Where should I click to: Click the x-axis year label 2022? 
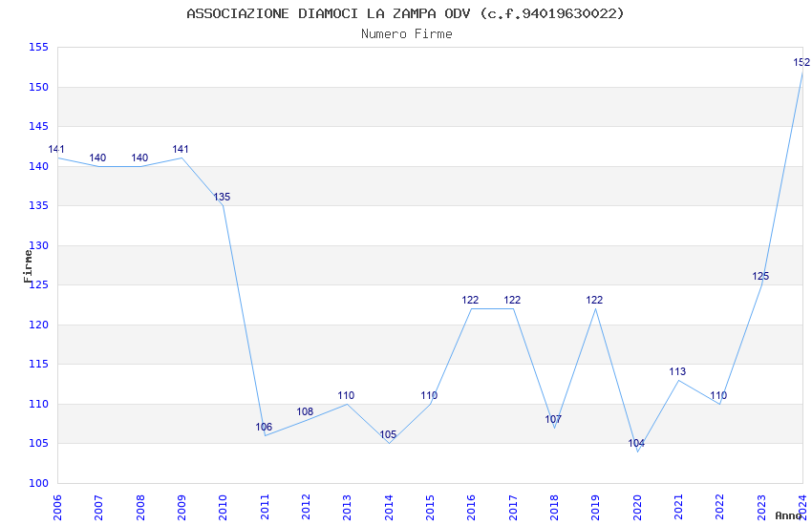pos(720,508)
